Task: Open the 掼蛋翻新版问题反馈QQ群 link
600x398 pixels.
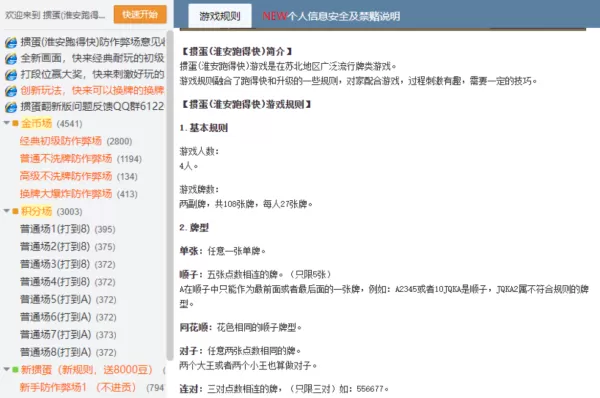Action: coord(92,106)
